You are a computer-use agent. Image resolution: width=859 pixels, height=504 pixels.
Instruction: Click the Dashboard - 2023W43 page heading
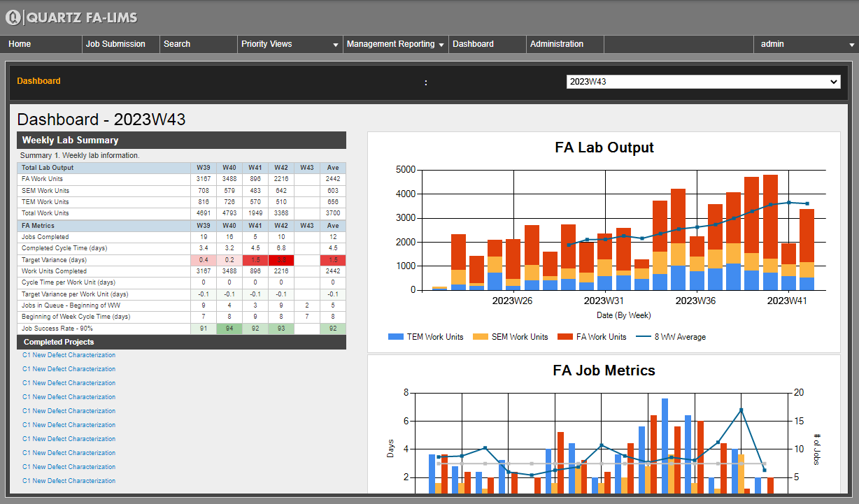pos(101,119)
